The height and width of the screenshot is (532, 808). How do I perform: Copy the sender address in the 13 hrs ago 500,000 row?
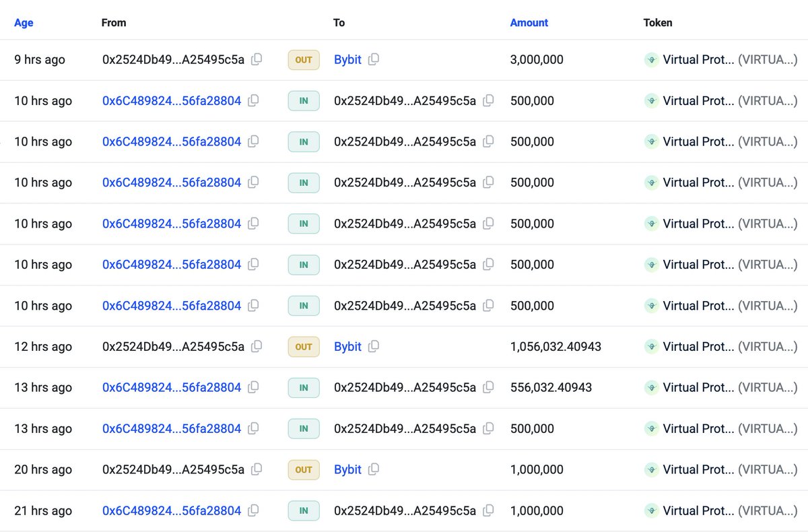click(x=253, y=428)
